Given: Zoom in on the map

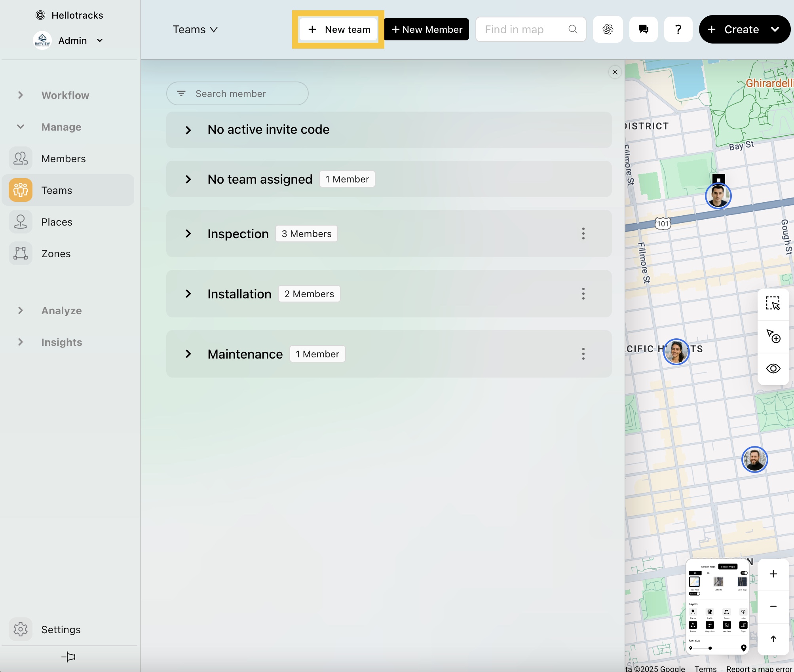Looking at the screenshot, I should pyautogui.click(x=773, y=574).
